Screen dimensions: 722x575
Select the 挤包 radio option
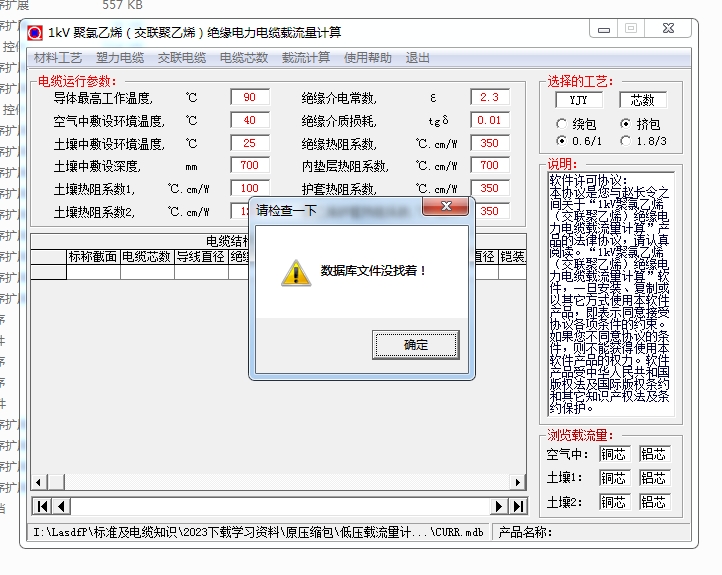626,124
